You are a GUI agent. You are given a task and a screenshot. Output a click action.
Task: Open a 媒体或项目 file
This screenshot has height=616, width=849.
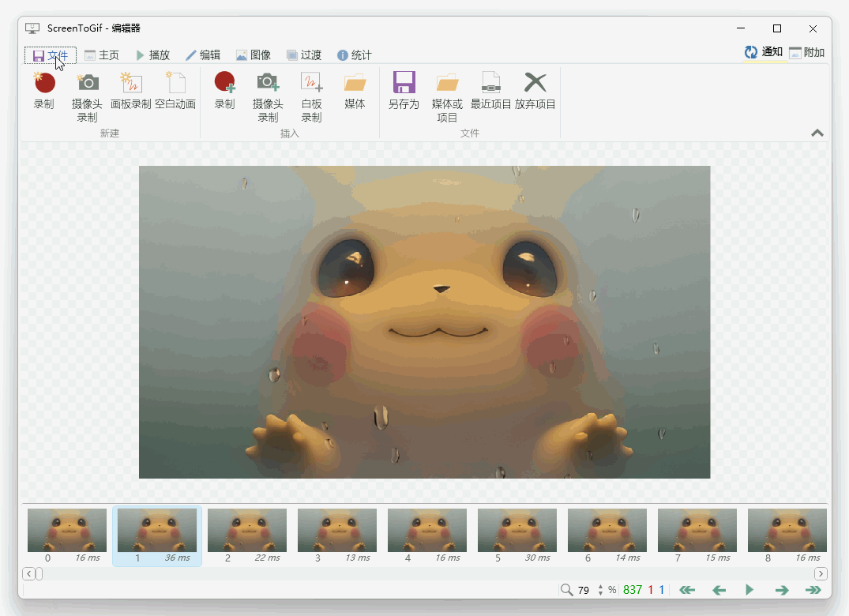[447, 97]
